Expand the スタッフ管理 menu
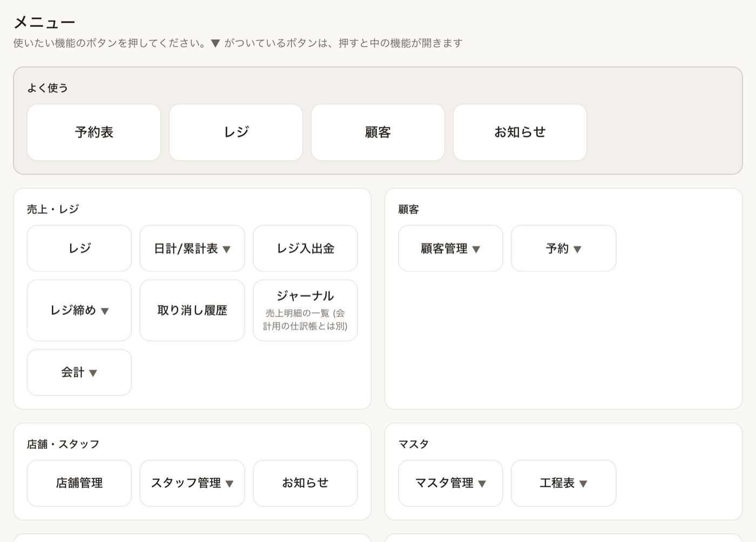 192,483
